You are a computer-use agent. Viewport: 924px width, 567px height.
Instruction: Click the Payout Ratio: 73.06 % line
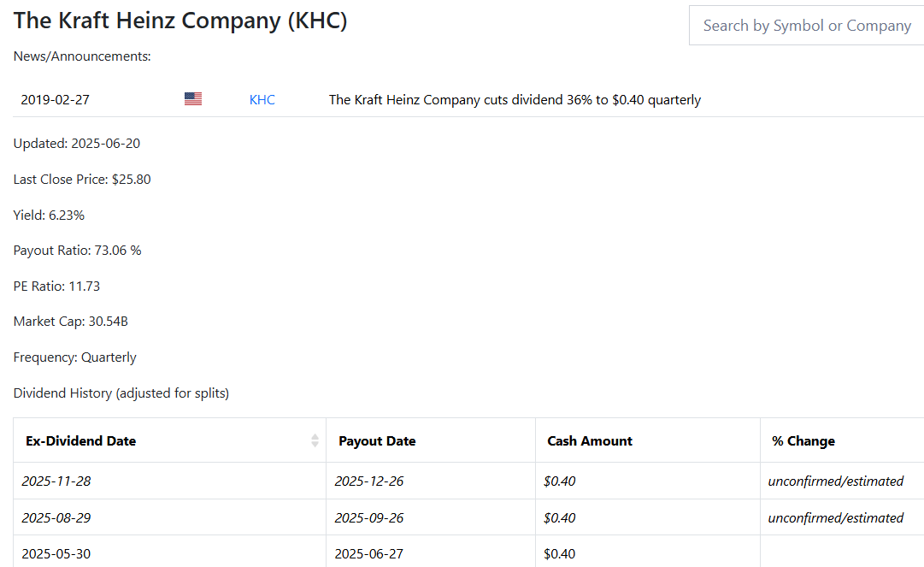coord(77,251)
